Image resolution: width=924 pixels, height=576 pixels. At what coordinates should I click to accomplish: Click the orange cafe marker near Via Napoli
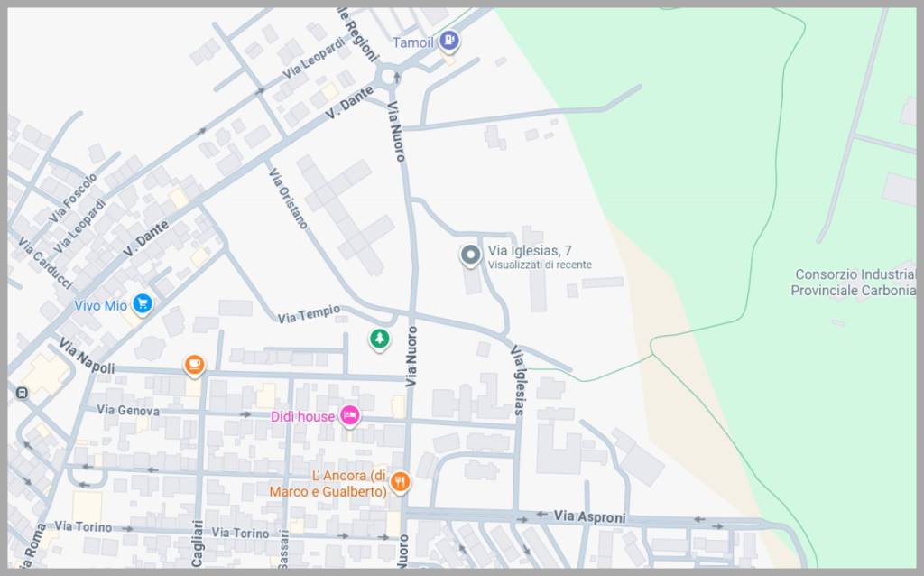click(x=194, y=365)
